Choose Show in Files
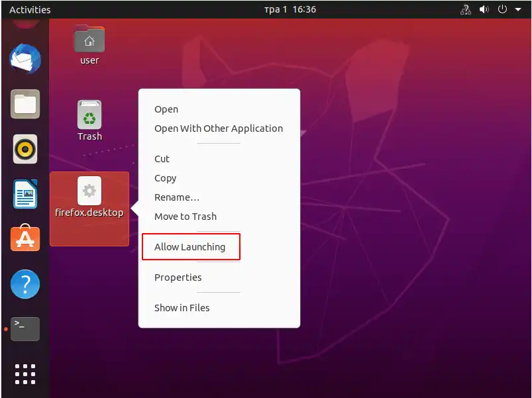532x398 pixels. coord(182,307)
